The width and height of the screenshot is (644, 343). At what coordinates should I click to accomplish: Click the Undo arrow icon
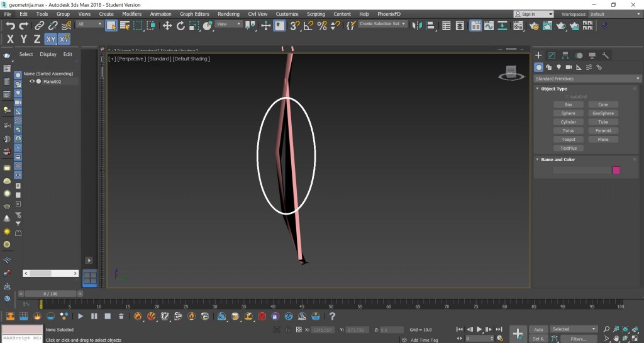(10, 25)
